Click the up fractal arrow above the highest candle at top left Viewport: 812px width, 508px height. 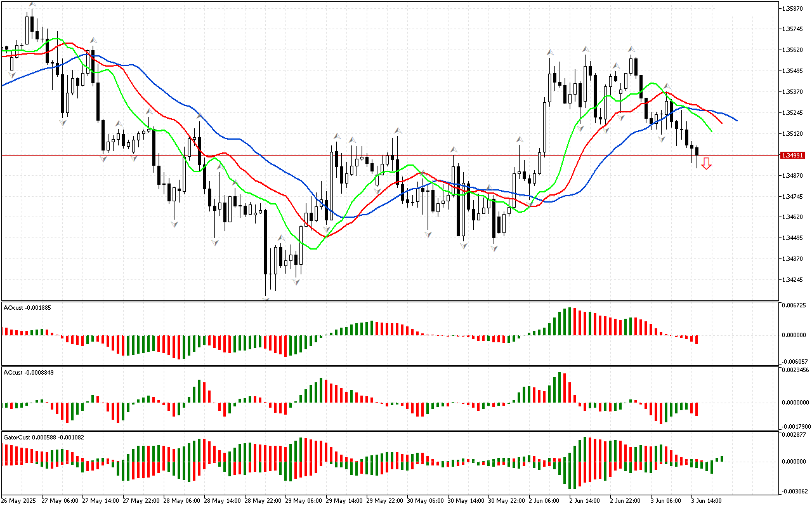[32, 4]
